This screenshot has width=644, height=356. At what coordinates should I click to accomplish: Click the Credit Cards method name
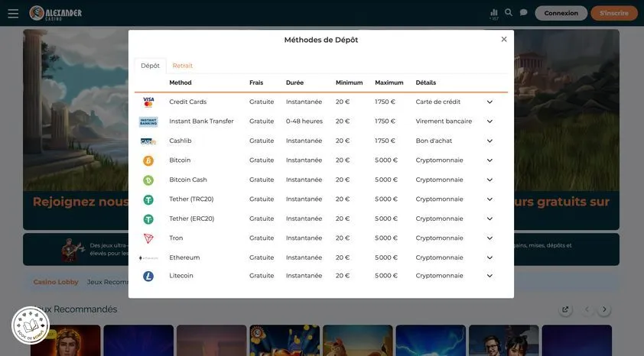[x=187, y=102]
